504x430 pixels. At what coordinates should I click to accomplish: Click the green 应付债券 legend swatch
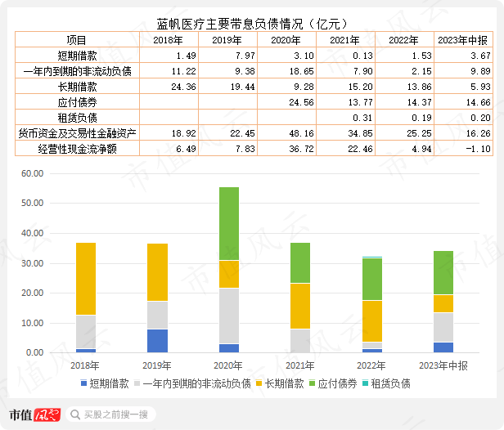click(312, 383)
